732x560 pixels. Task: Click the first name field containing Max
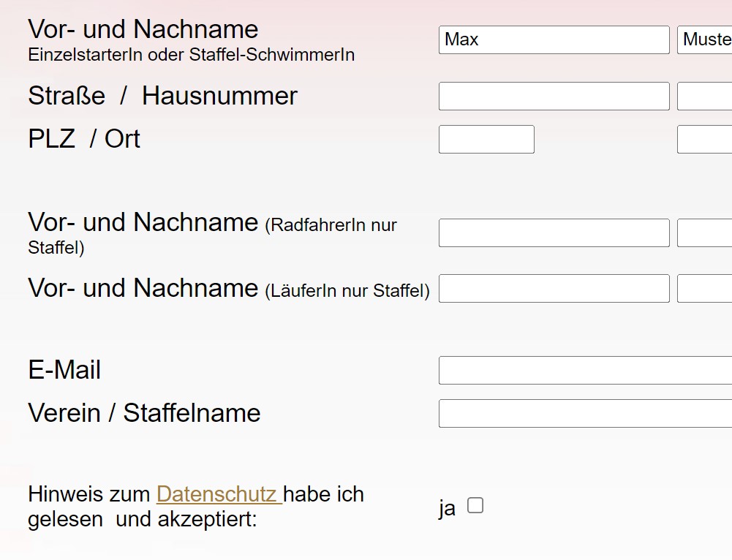point(554,39)
